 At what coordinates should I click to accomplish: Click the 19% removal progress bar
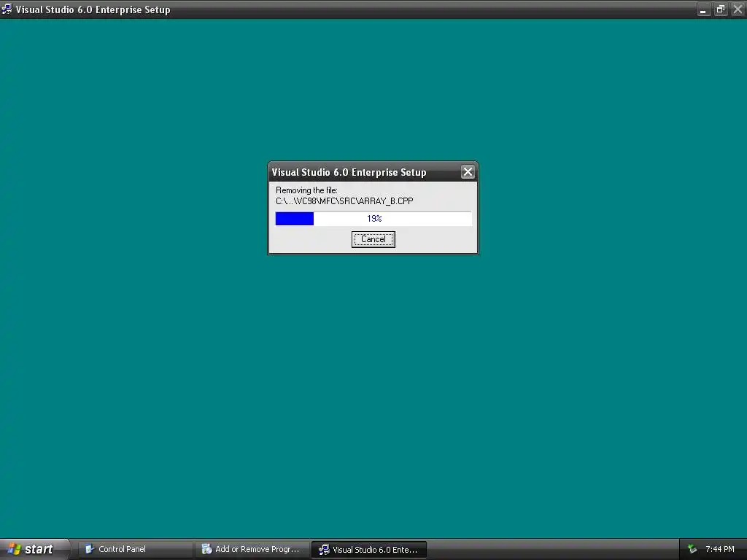[x=373, y=219]
